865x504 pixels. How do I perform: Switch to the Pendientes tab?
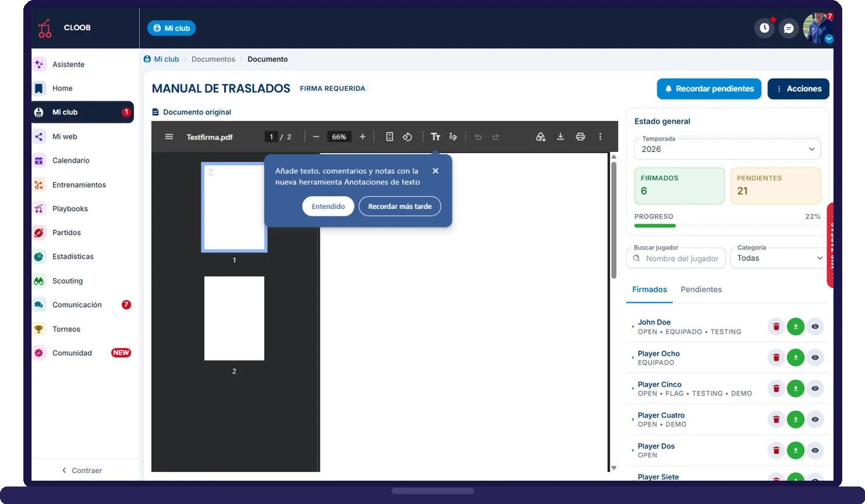click(701, 289)
